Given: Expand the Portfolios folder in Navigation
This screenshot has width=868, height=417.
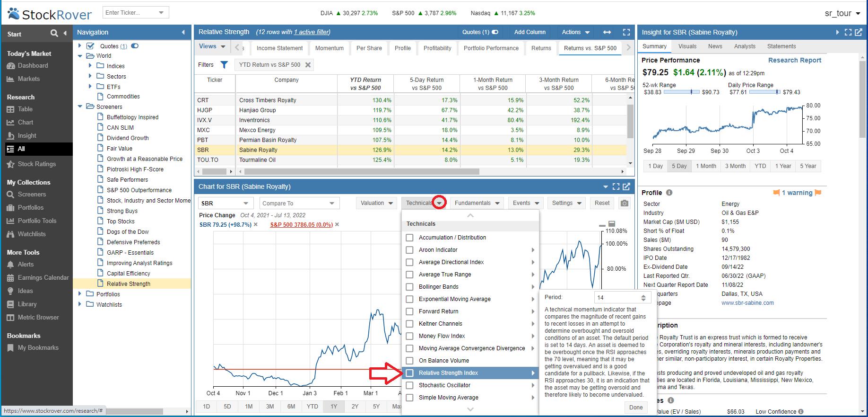Looking at the screenshot, I should tap(80, 294).
